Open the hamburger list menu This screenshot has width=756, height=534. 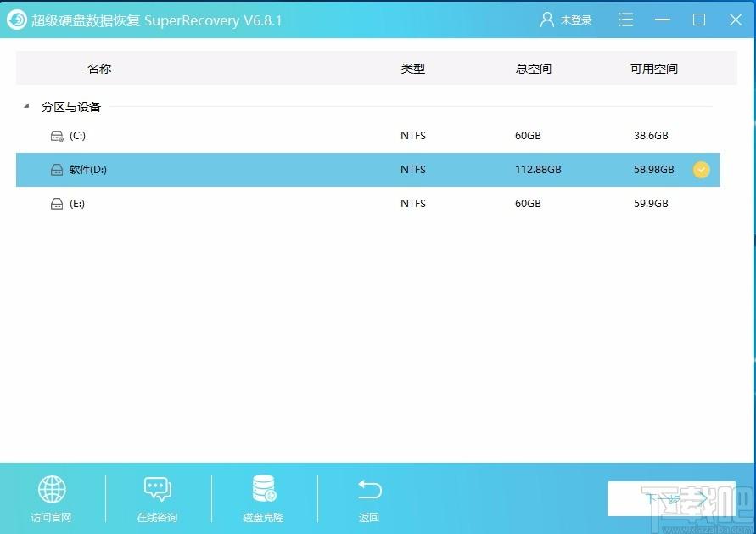pos(625,20)
